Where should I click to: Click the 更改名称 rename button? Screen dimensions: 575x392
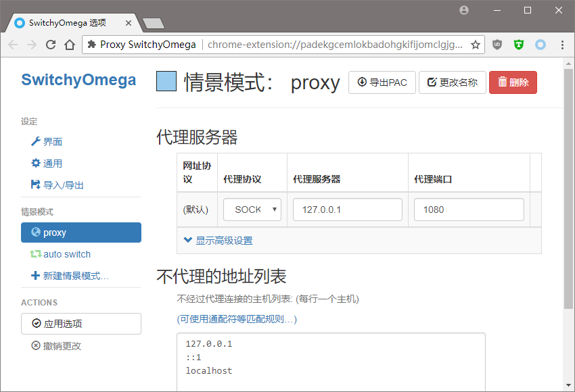[452, 82]
